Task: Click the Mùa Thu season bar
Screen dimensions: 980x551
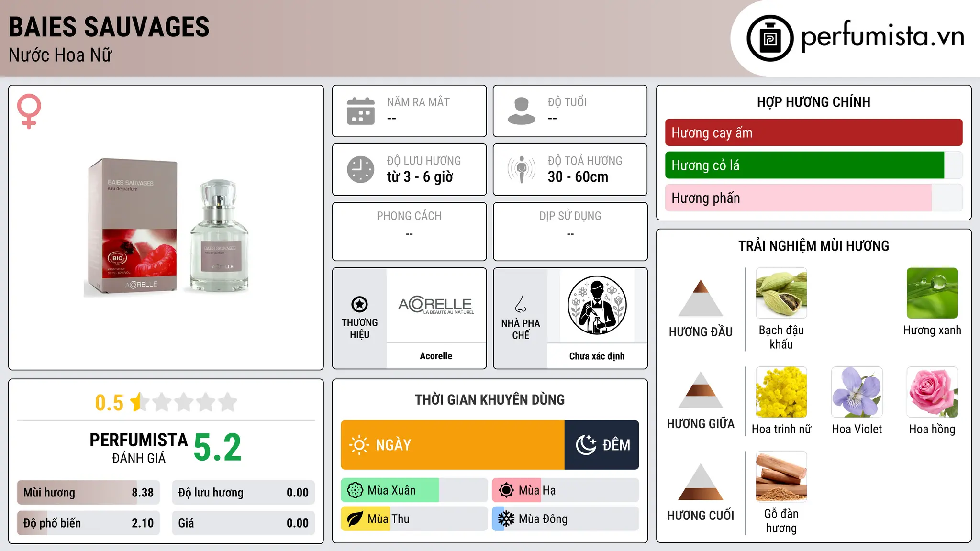Action: click(x=414, y=519)
